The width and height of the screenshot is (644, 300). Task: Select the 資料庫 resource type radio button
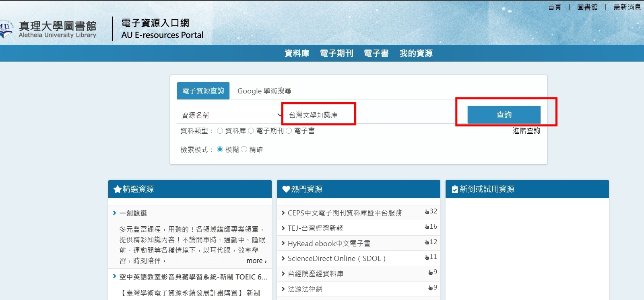tap(220, 130)
